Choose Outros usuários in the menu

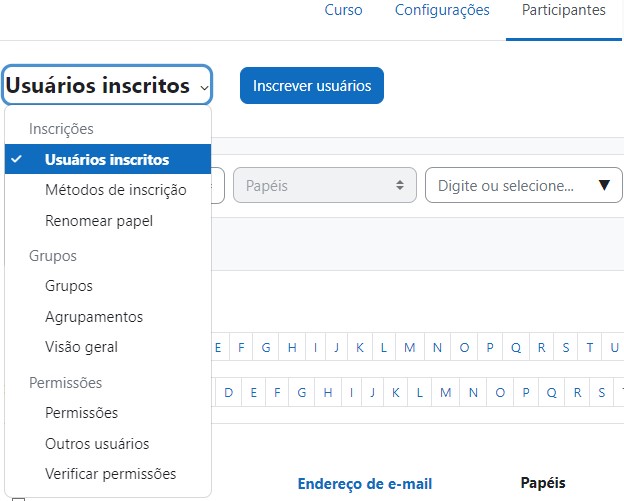[x=97, y=444]
